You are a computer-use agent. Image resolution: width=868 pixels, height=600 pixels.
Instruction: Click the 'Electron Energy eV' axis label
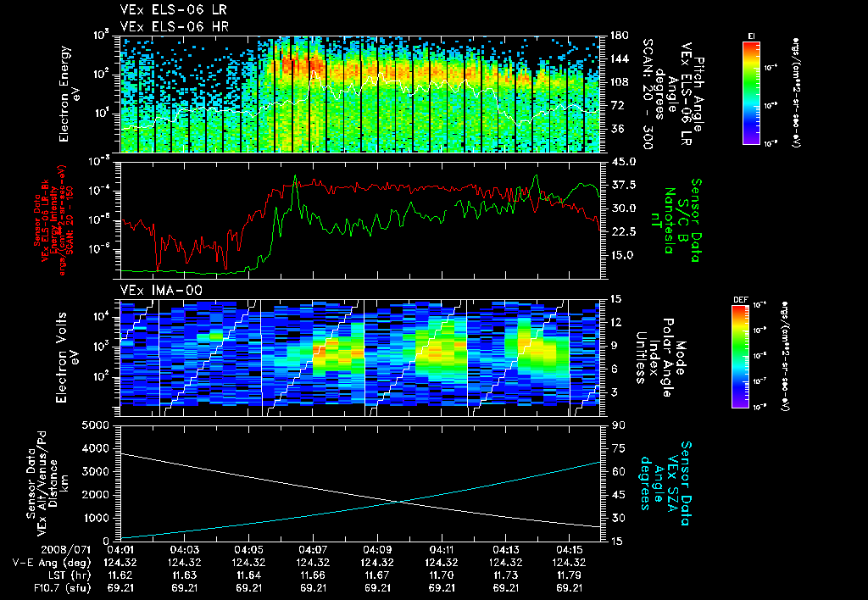(x=71, y=93)
